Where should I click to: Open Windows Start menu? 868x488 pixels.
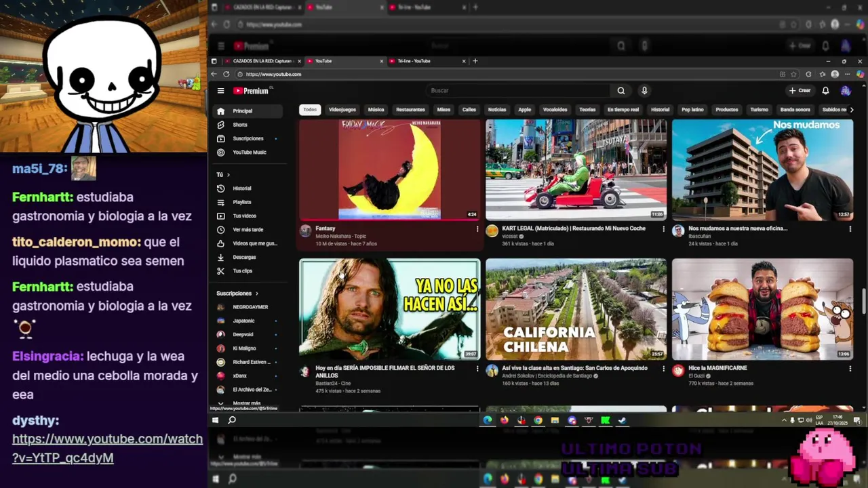pyautogui.click(x=215, y=420)
